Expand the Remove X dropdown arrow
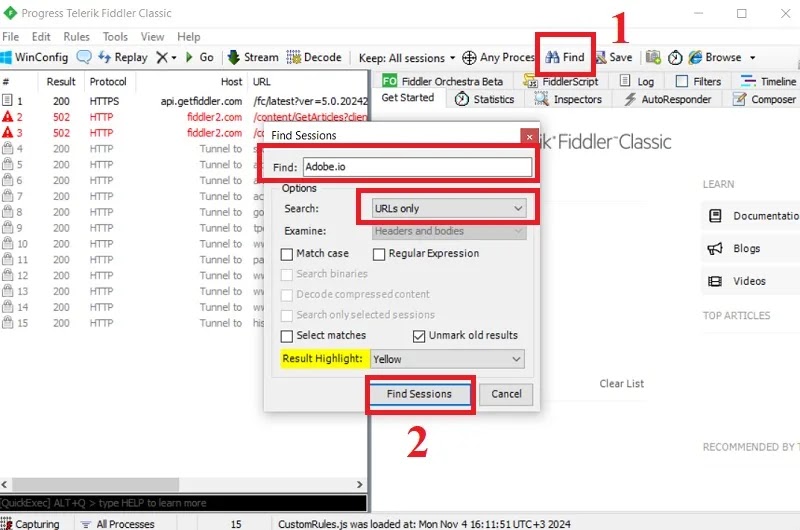 (174, 58)
